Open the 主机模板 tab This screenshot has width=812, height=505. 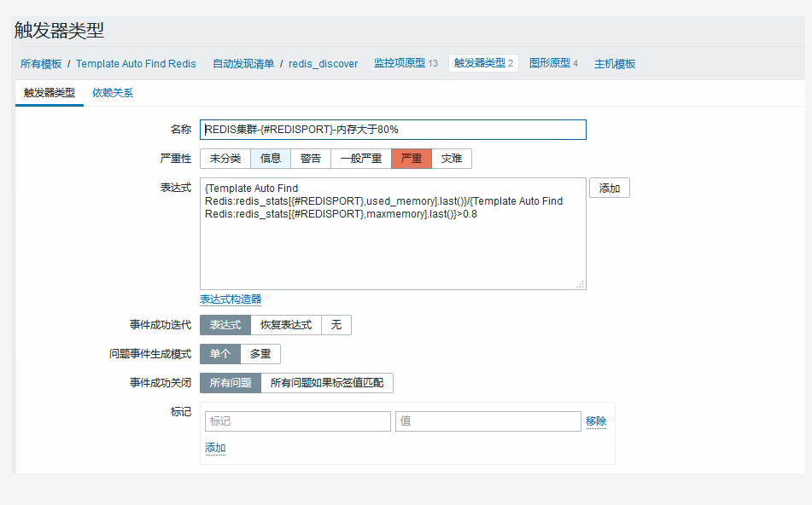[x=615, y=64]
